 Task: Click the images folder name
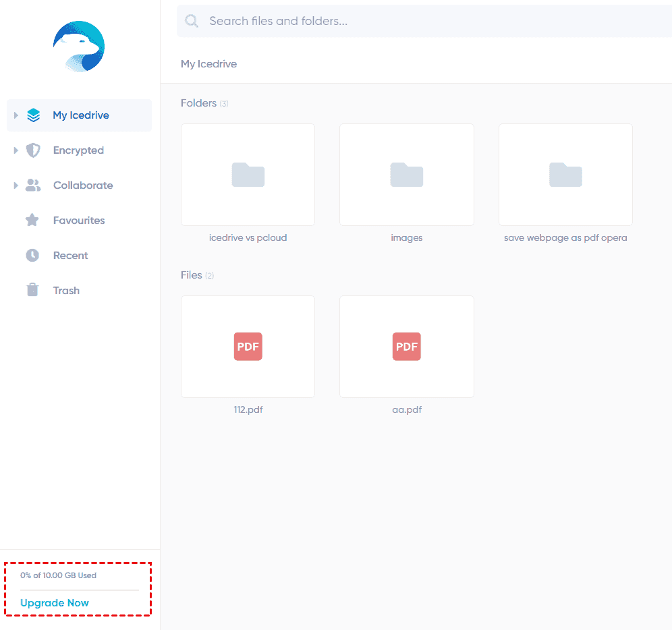coord(407,238)
